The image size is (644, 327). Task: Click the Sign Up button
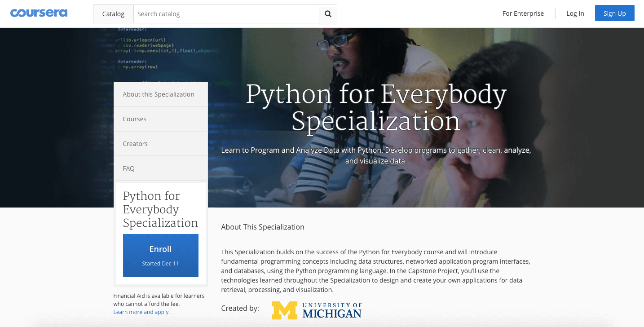615,13
